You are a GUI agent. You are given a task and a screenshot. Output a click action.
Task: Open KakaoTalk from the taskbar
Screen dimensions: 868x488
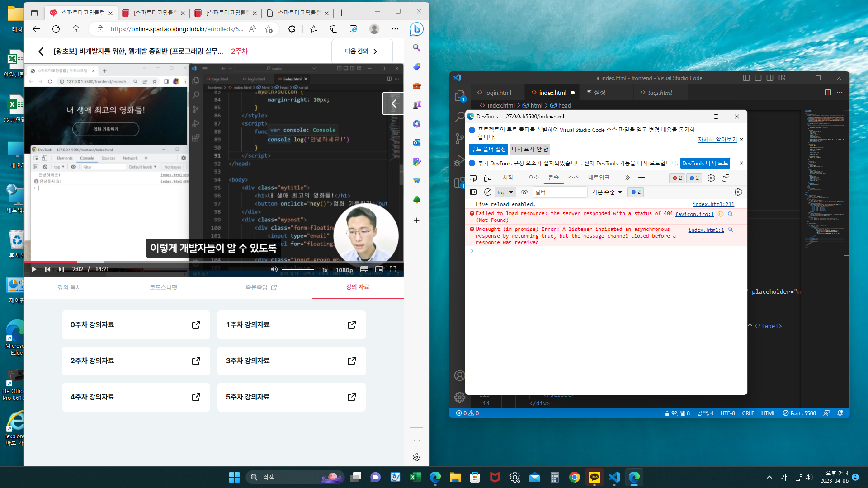pos(594,477)
